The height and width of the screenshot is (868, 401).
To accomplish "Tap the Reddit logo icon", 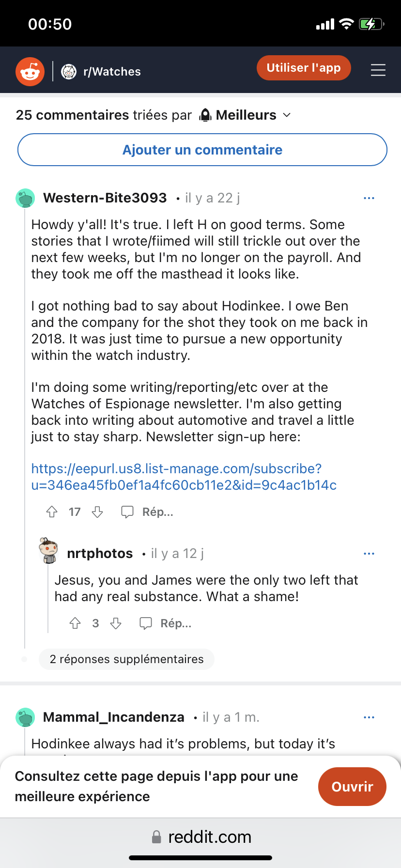I will 30,72.
